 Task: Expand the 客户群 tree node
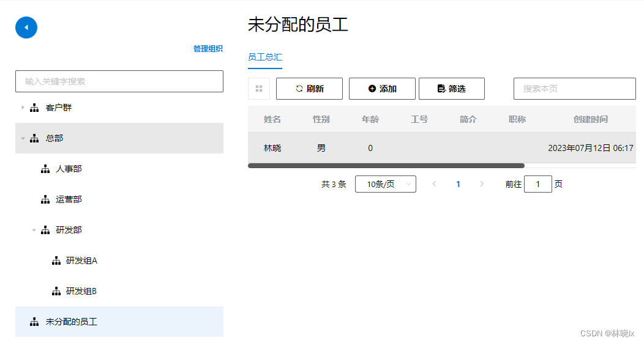tap(23, 108)
